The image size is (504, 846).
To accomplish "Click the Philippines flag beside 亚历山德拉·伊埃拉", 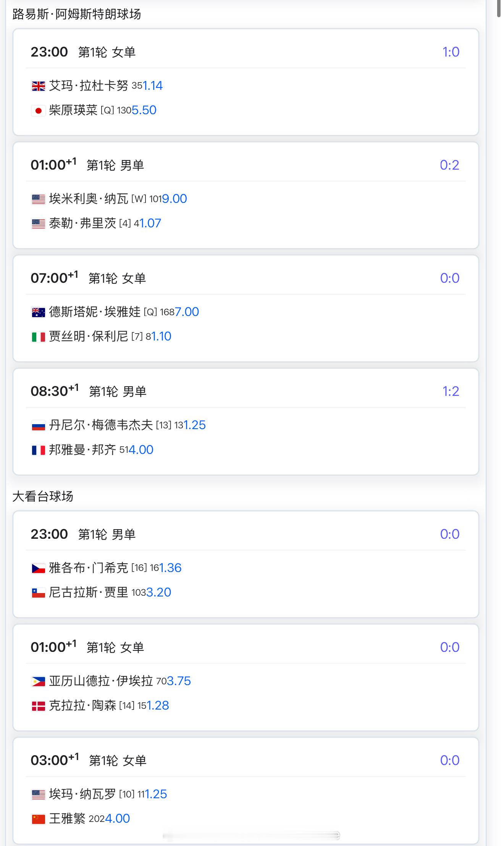I will [x=38, y=682].
